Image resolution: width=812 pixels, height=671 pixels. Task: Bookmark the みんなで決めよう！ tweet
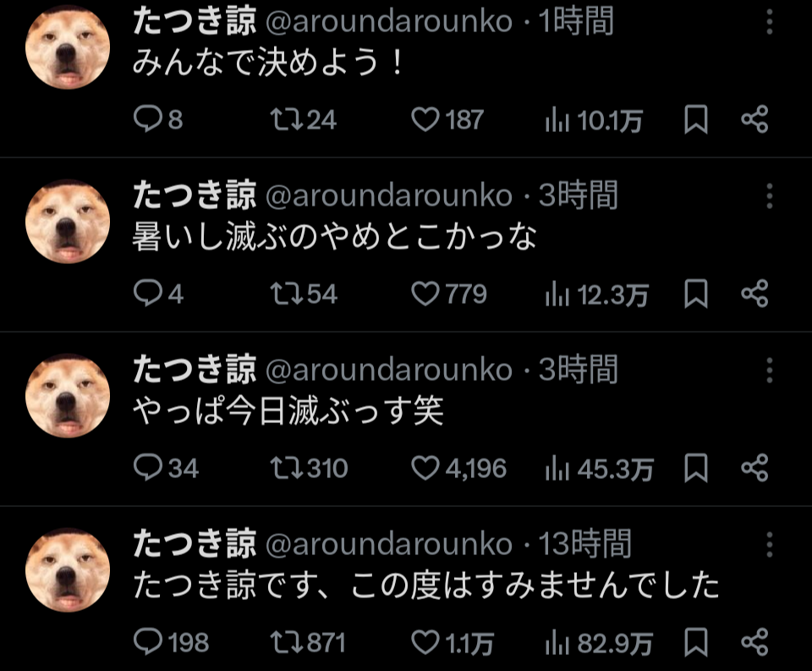695,119
